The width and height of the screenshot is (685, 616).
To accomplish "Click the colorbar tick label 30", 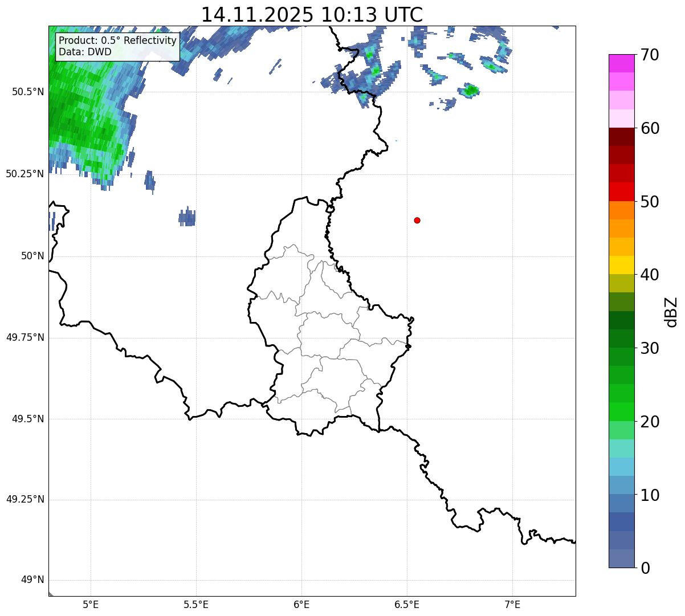I will (x=650, y=348).
